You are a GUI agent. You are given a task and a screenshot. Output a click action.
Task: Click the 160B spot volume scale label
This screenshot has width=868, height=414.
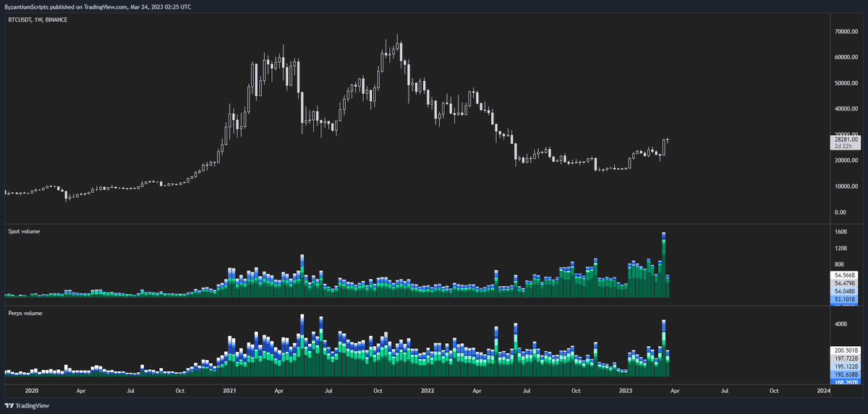coord(840,232)
